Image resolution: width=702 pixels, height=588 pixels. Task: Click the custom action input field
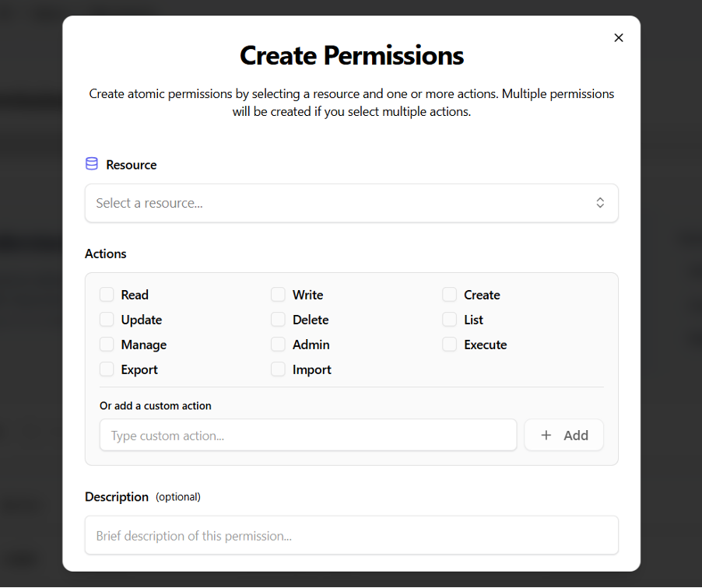pyautogui.click(x=307, y=435)
